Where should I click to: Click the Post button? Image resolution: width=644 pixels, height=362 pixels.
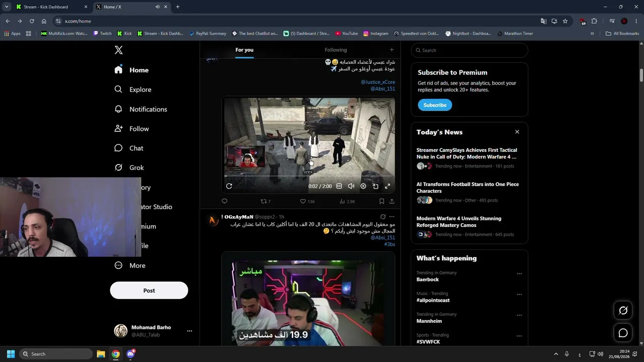[x=149, y=291]
